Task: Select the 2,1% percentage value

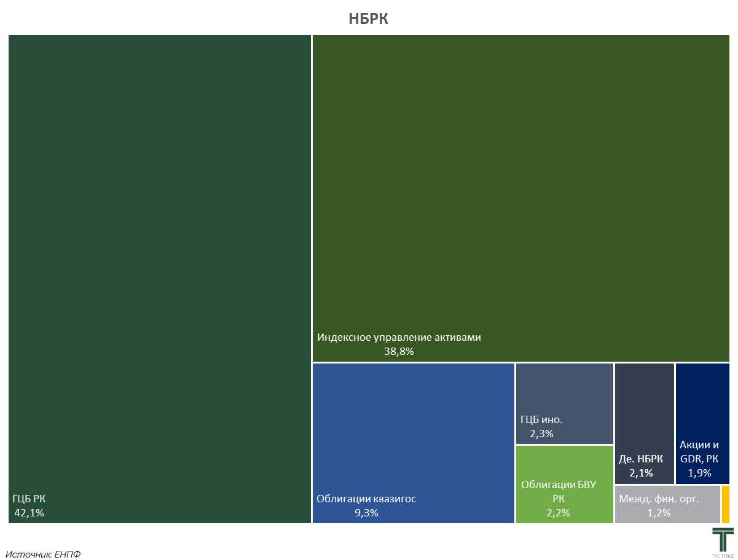Action: [x=641, y=473]
